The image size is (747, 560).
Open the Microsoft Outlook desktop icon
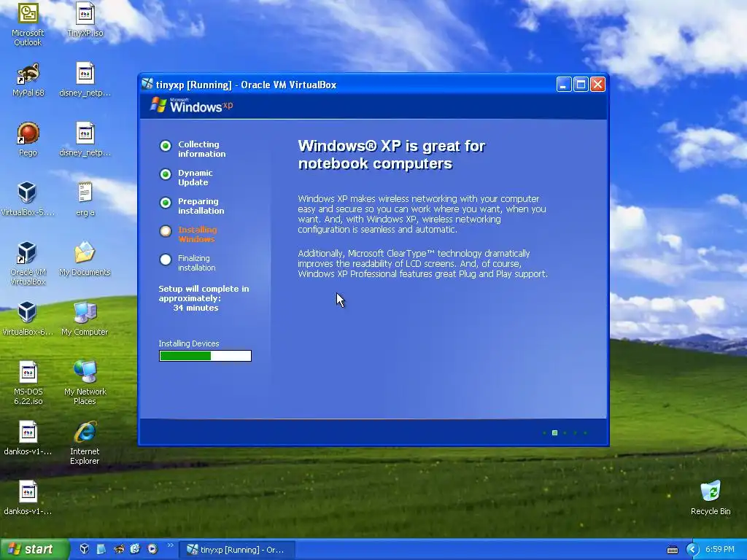28,24
